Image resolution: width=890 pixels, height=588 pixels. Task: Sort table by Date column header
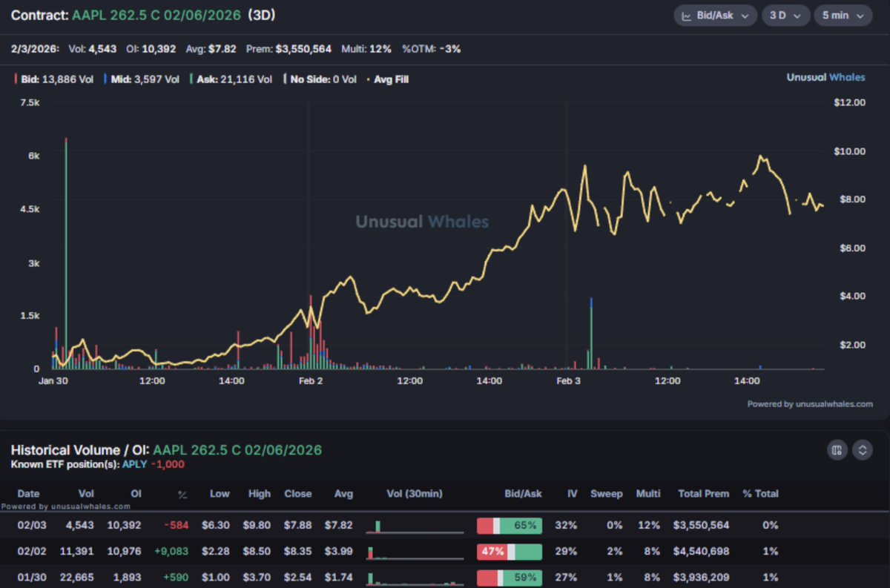click(x=28, y=493)
